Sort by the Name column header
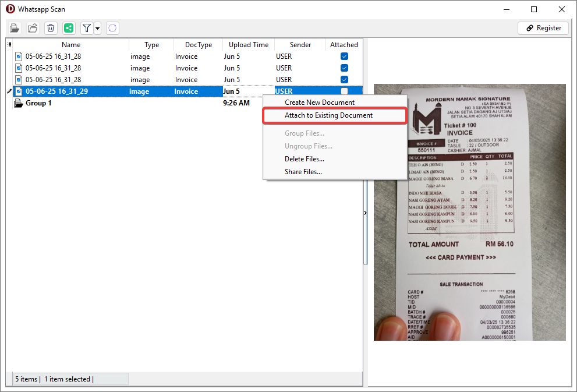The height and width of the screenshot is (392, 577). pyautogui.click(x=71, y=44)
